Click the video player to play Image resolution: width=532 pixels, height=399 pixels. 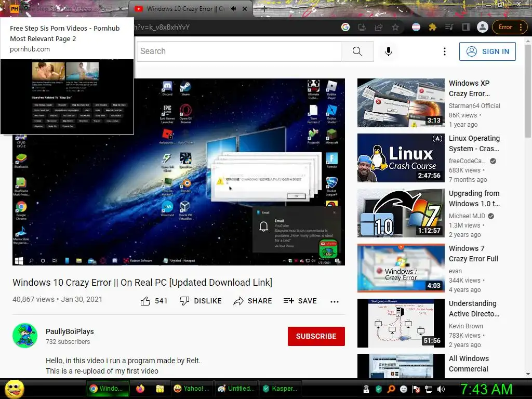pos(179,172)
